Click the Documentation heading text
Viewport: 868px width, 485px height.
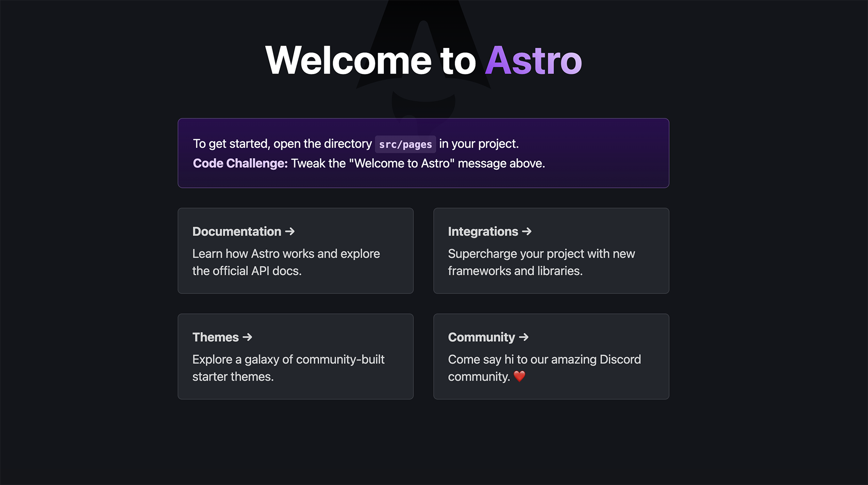pos(236,232)
